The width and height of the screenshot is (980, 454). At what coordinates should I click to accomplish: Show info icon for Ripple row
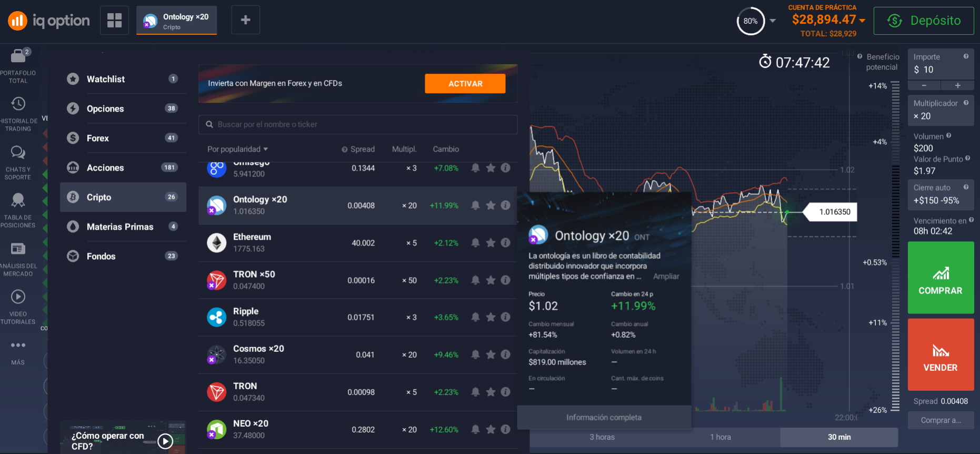[505, 317]
